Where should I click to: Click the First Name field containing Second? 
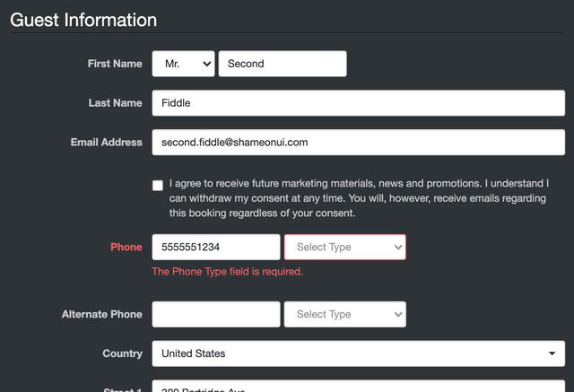[282, 64]
